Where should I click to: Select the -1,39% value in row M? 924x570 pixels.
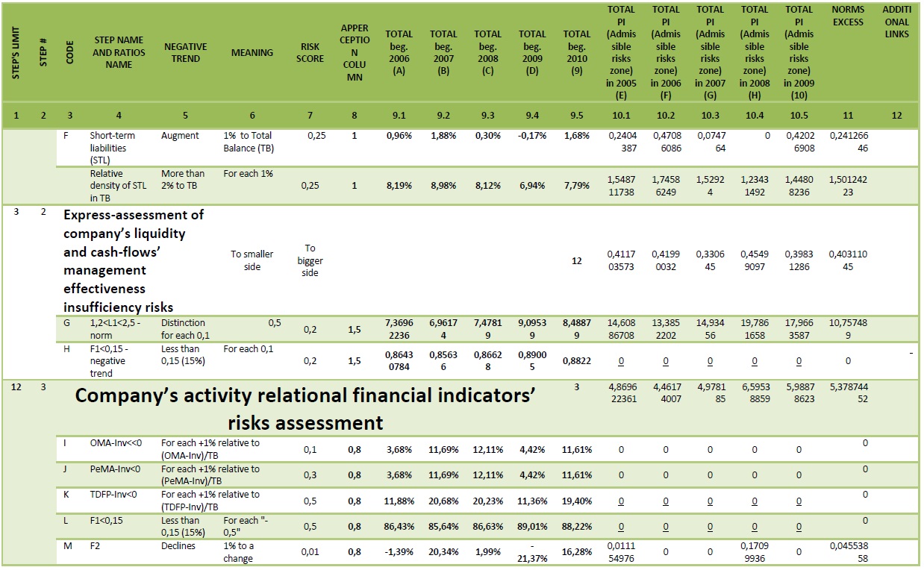point(399,551)
